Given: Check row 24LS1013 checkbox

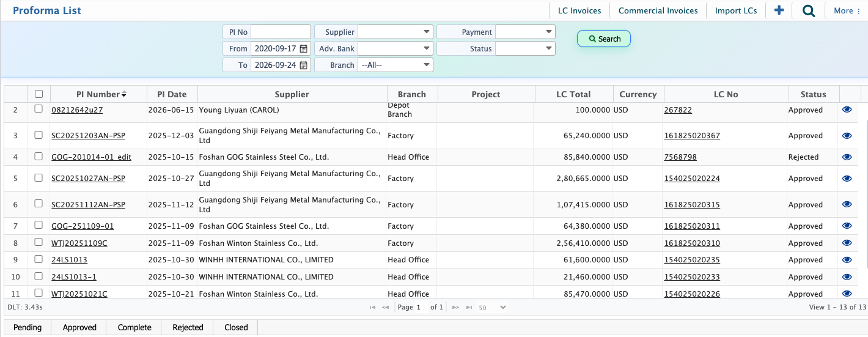Looking at the screenshot, I should pyautogui.click(x=39, y=259).
